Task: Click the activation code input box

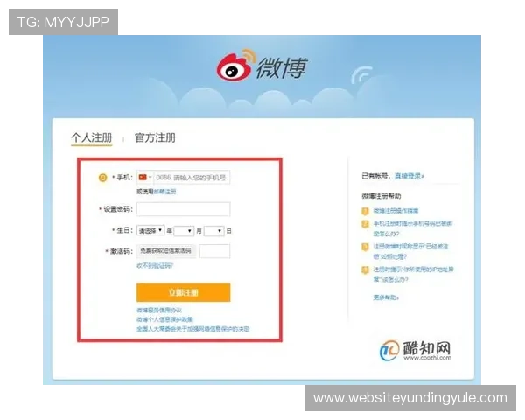Action: coord(214,251)
